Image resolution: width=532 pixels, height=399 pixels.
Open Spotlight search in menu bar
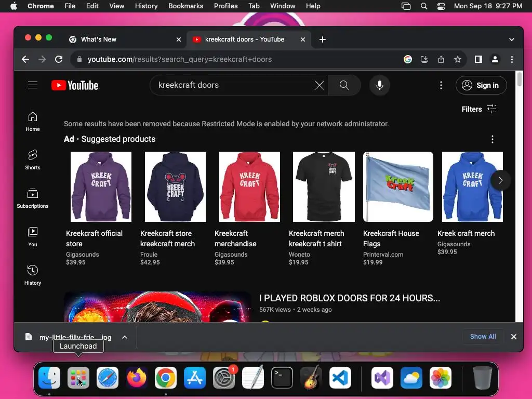point(424,6)
